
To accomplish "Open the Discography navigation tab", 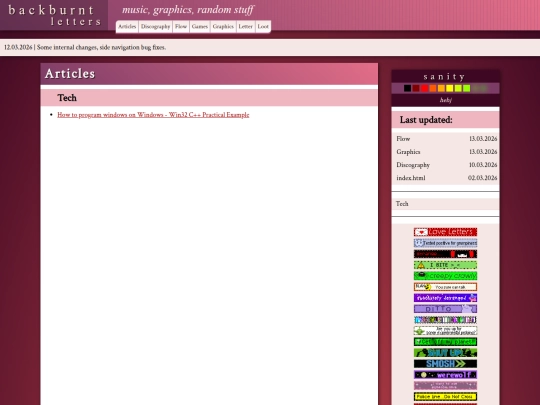I will (x=155, y=27).
